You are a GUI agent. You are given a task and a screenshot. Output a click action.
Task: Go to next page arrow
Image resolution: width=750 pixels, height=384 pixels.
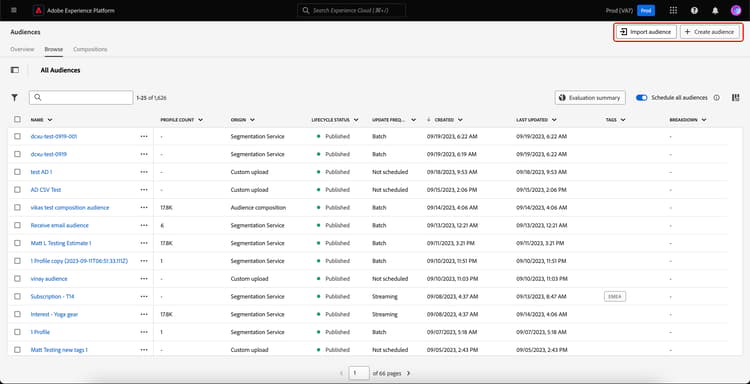pos(408,373)
